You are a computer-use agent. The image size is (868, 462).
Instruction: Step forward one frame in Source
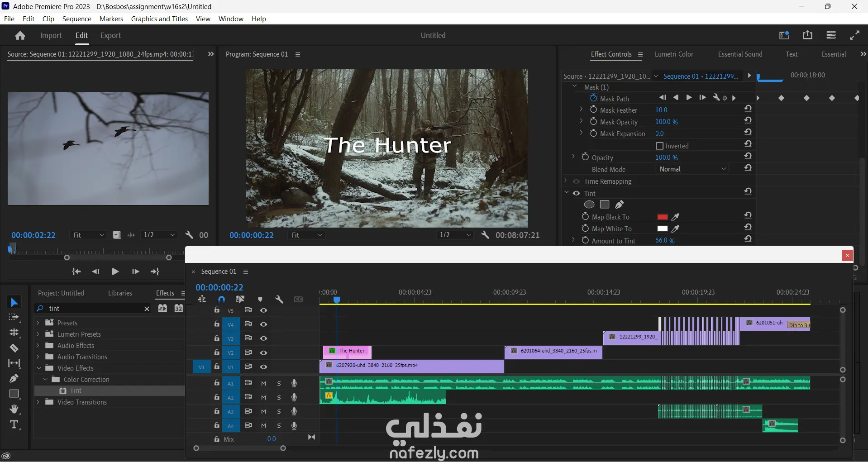[x=135, y=271]
